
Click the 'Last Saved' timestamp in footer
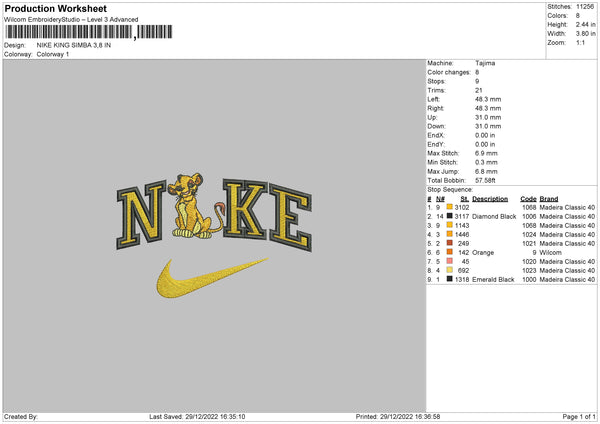tap(197, 417)
